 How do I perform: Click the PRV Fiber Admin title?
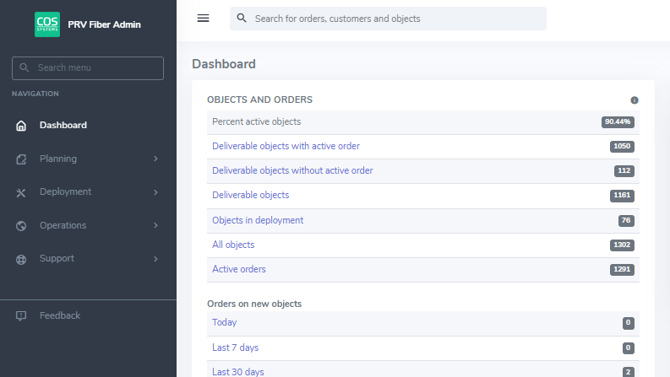104,24
